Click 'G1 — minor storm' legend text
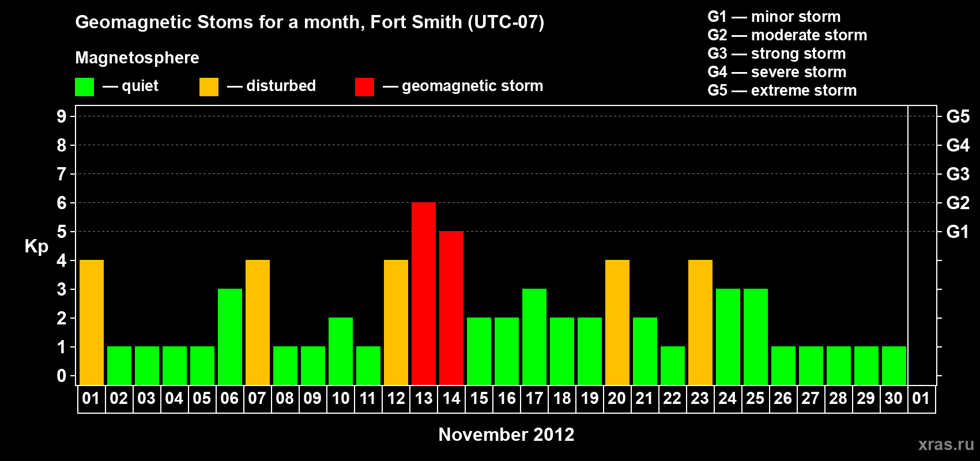This screenshot has height=461, width=980. tap(774, 17)
